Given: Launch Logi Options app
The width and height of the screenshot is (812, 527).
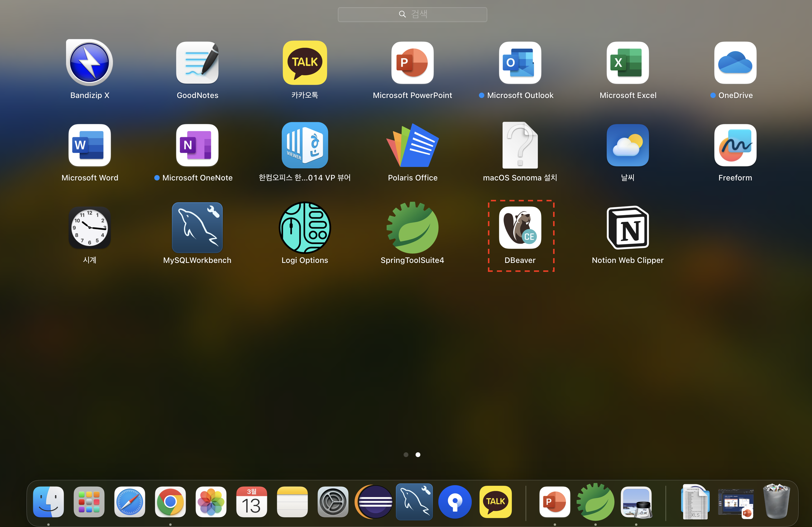Looking at the screenshot, I should pos(305,228).
